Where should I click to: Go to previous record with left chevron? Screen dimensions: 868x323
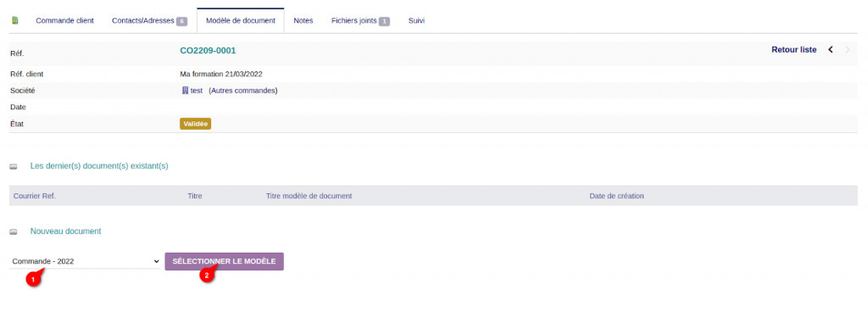(831, 50)
